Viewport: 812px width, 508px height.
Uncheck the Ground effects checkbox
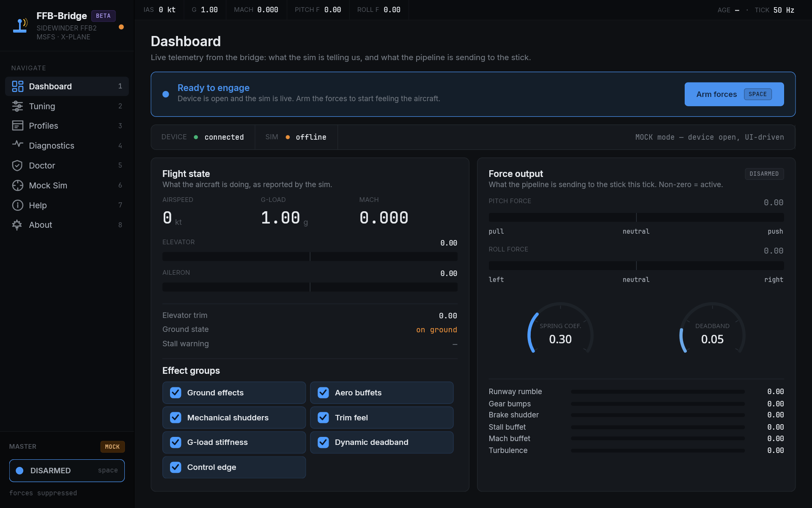click(x=176, y=393)
